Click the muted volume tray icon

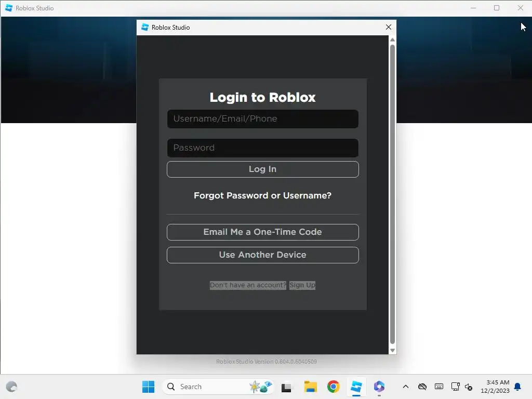pyautogui.click(x=469, y=387)
